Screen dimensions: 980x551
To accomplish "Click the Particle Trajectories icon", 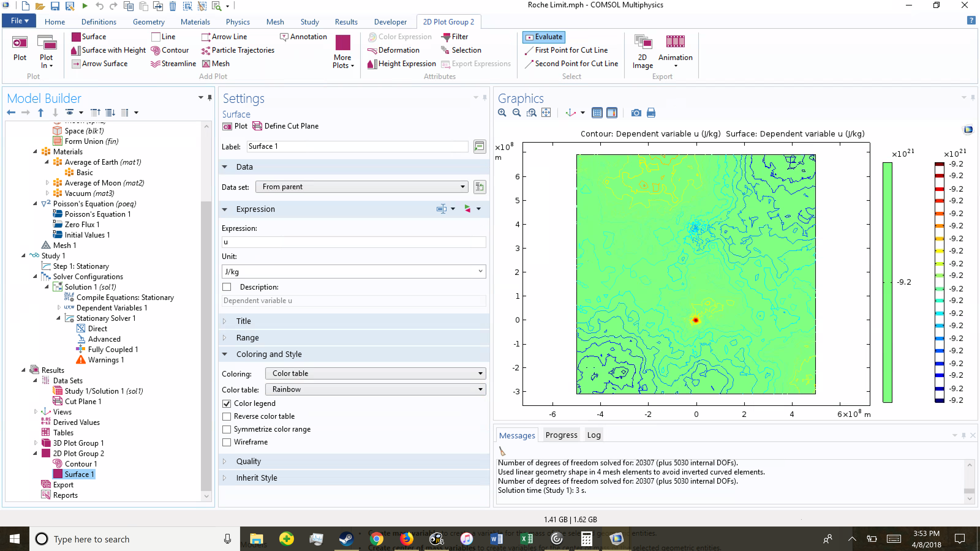I will pyautogui.click(x=205, y=50).
